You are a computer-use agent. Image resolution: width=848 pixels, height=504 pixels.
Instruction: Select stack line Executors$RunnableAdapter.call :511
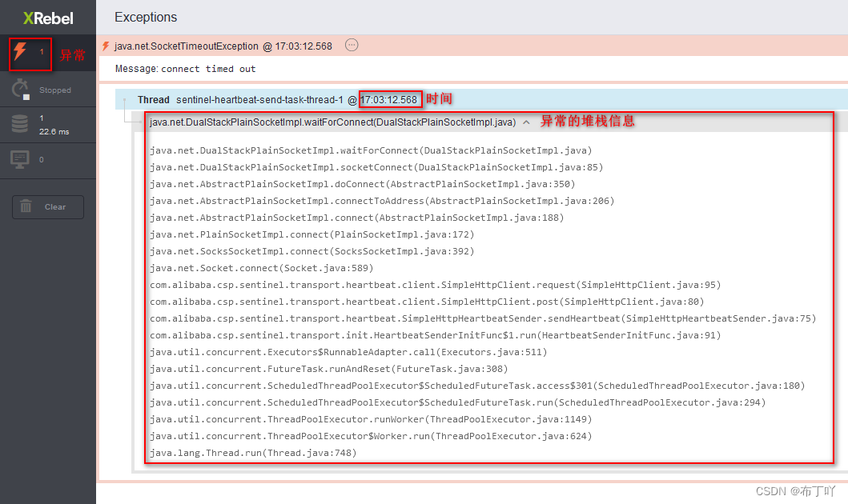(349, 352)
